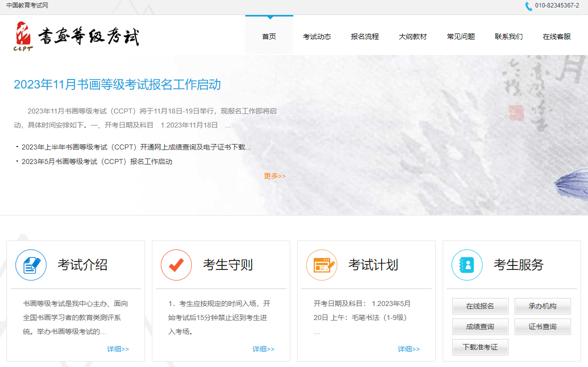Click the 在线报名 button
This screenshot has height=367, width=588.
tap(481, 306)
